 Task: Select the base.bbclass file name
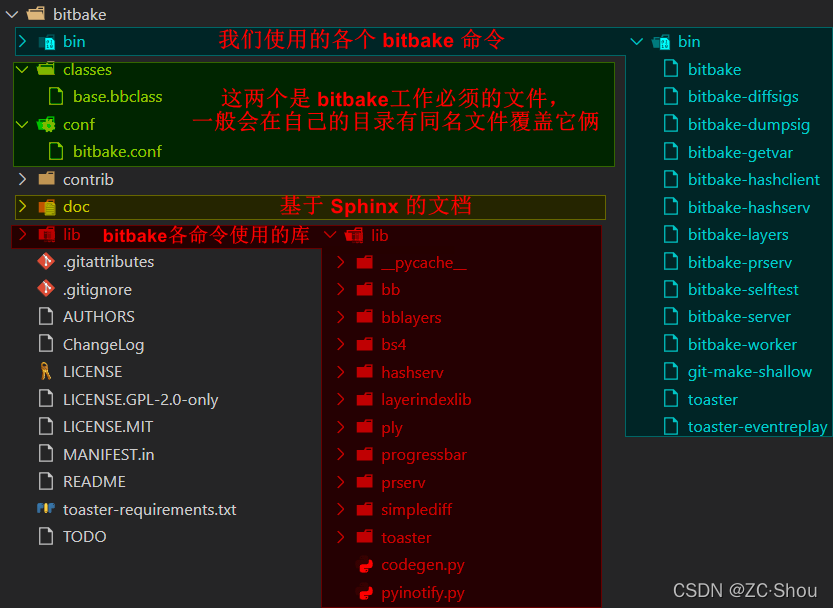point(117,97)
